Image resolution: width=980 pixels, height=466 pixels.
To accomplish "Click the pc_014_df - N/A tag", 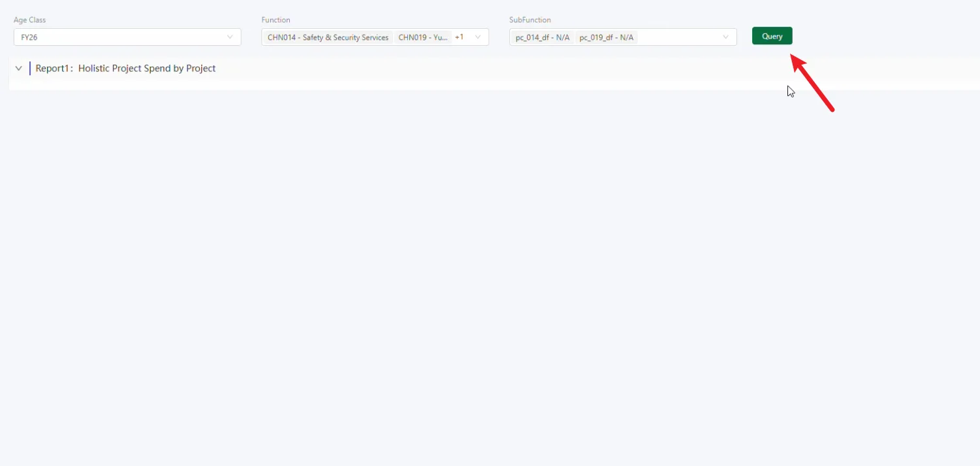I will click(x=542, y=38).
